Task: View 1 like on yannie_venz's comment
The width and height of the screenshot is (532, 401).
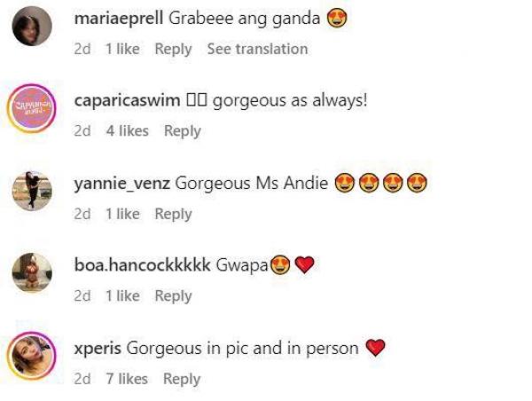Action: [x=122, y=214]
